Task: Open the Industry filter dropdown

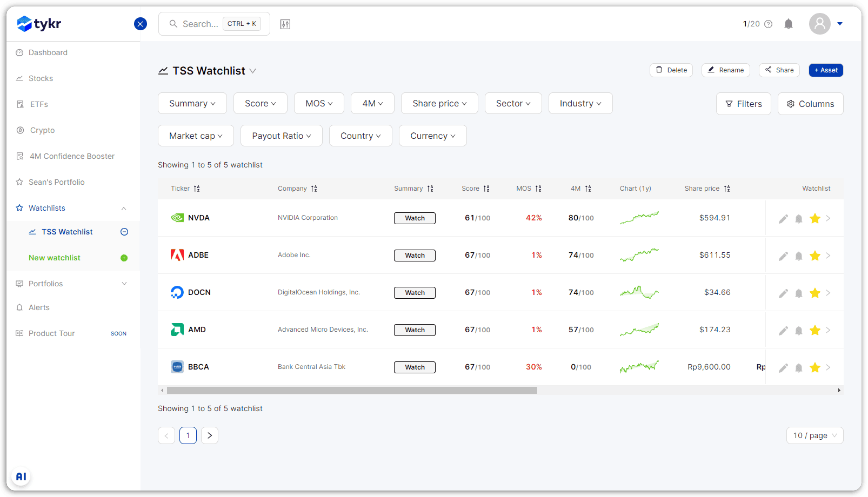Action: pos(580,103)
